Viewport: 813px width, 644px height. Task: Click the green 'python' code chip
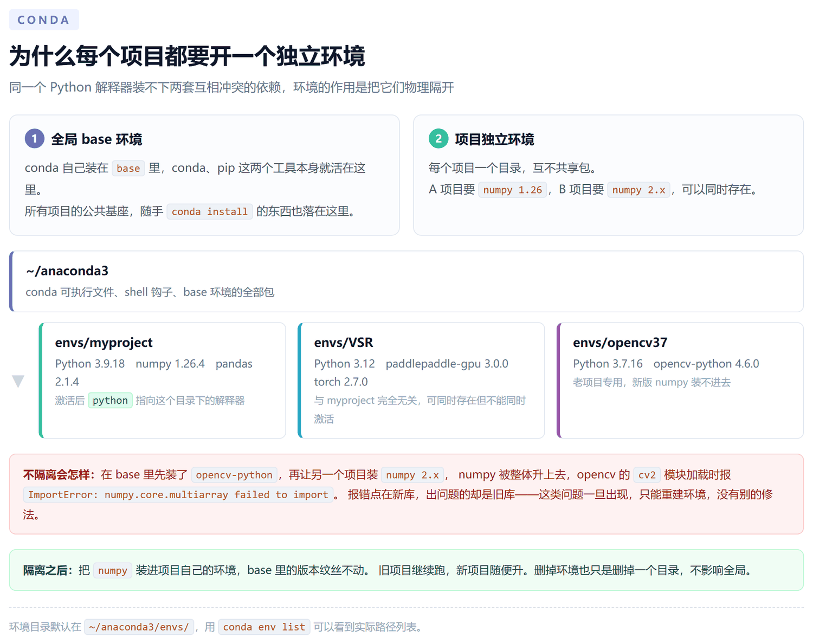(x=110, y=401)
